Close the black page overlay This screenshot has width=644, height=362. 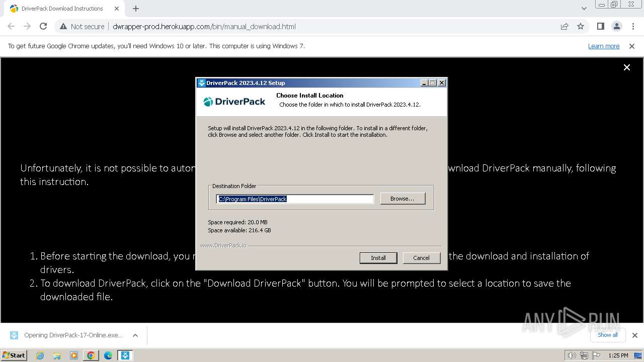point(627,67)
